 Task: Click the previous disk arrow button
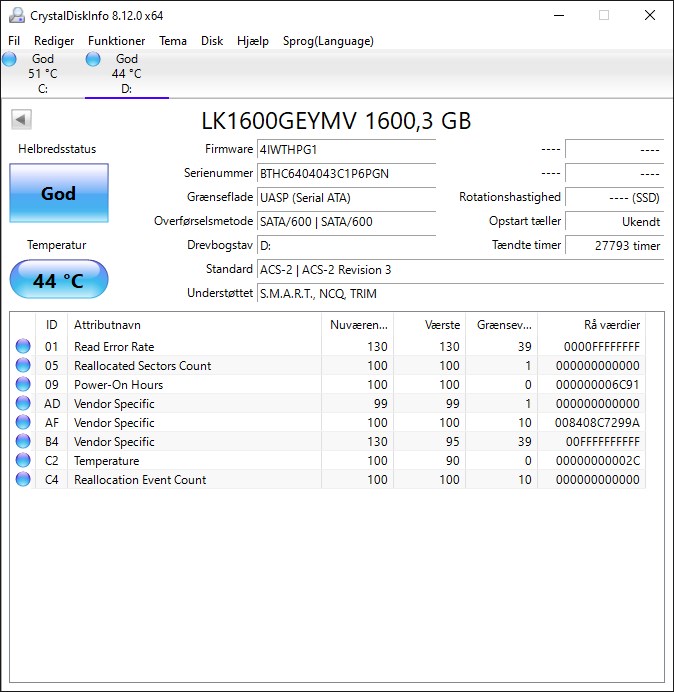[x=21, y=119]
